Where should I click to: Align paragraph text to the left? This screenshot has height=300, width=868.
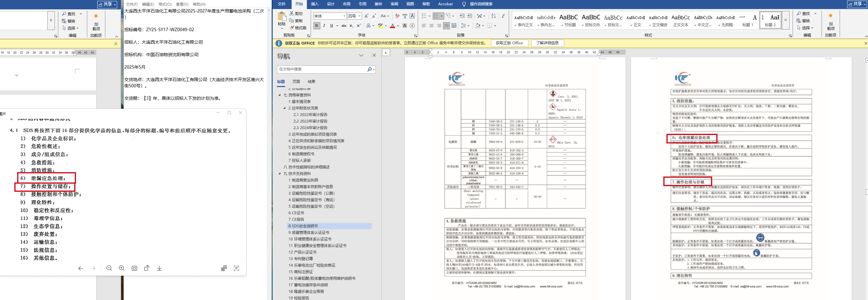(x=424, y=26)
